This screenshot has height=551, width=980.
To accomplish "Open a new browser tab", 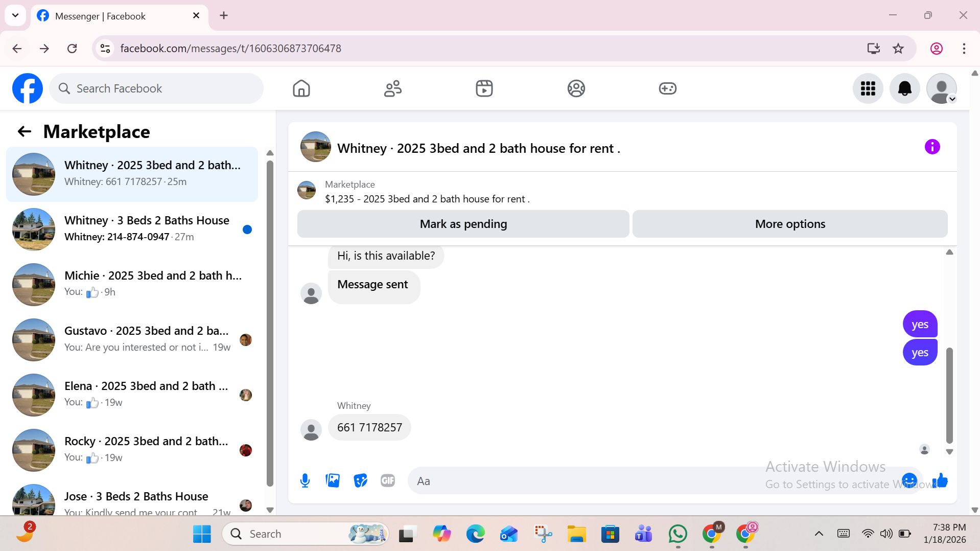I will 224,15.
